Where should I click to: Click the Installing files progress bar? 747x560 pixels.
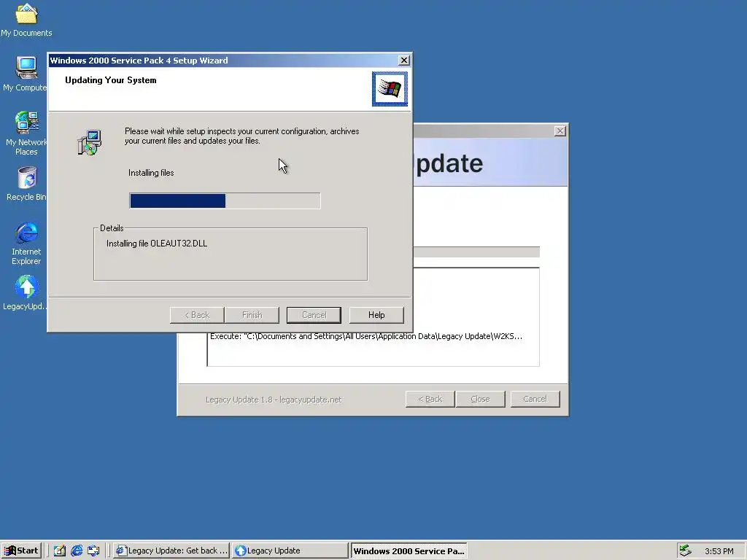225,201
